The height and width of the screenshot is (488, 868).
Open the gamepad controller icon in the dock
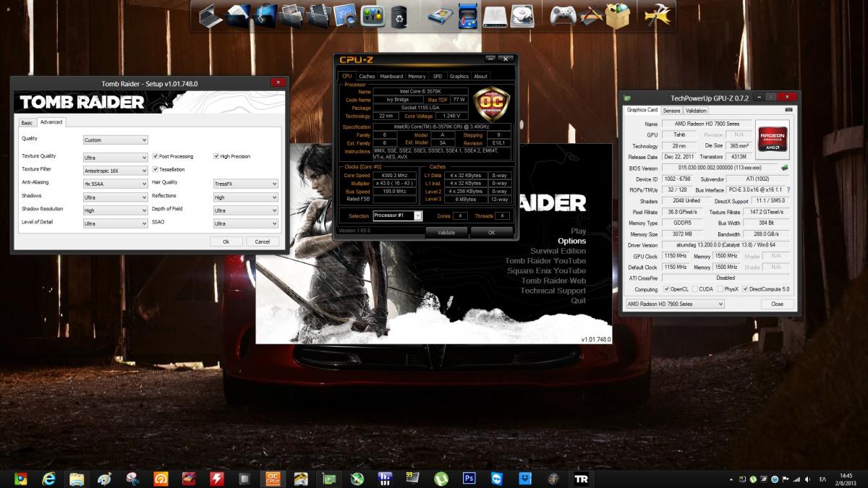[563, 14]
